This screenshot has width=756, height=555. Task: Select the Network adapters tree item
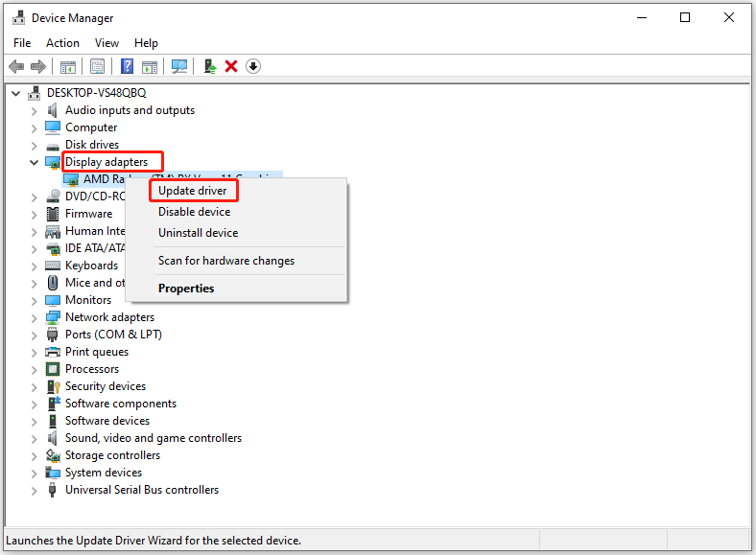tap(110, 317)
